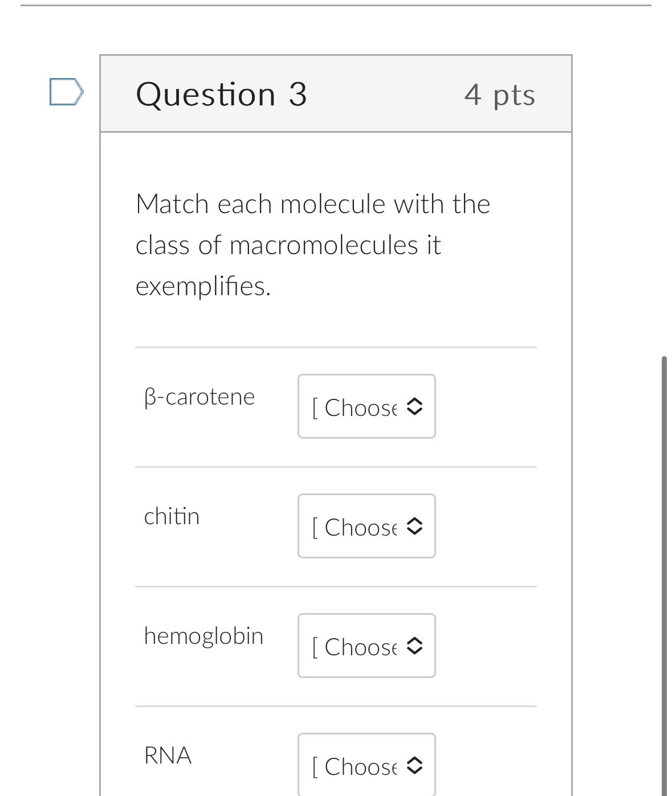Click the RNA row label

coord(168,755)
